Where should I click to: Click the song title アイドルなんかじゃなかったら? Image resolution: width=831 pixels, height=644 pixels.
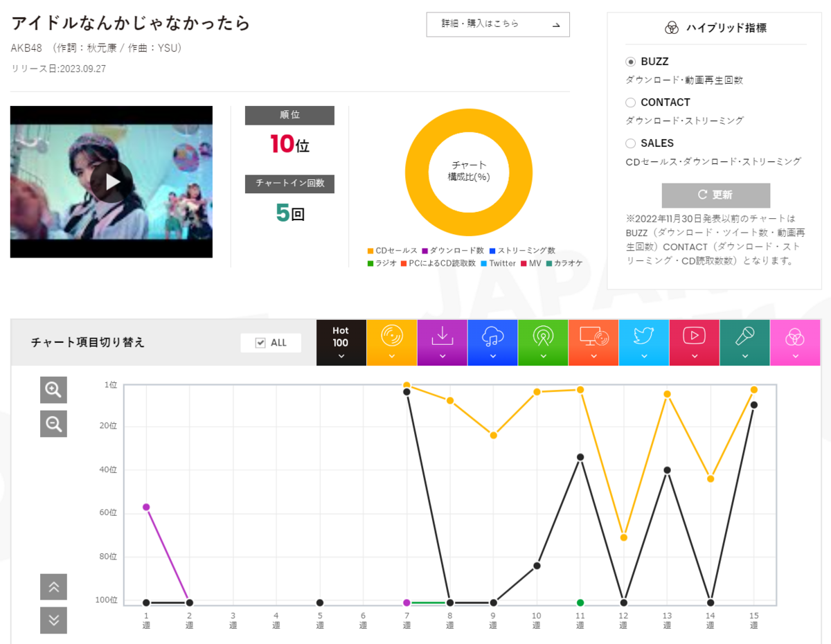click(130, 23)
